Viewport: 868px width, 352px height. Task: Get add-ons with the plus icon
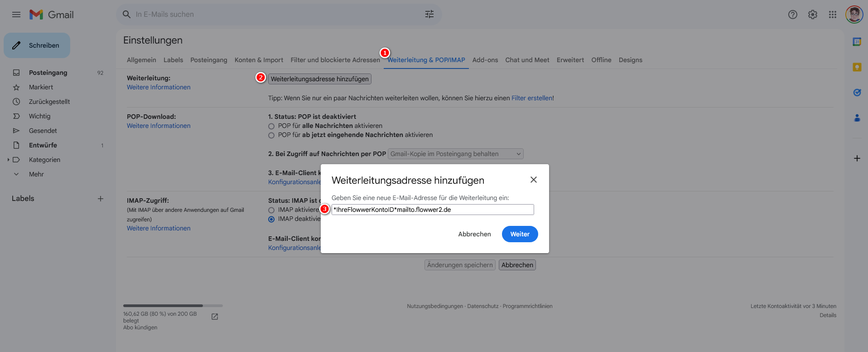[857, 158]
